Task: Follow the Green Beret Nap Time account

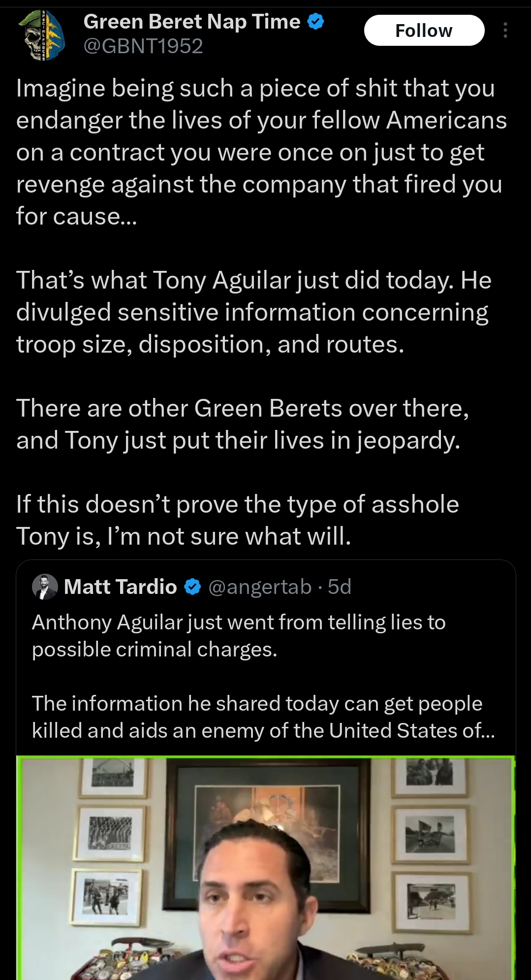Action: 424,31
